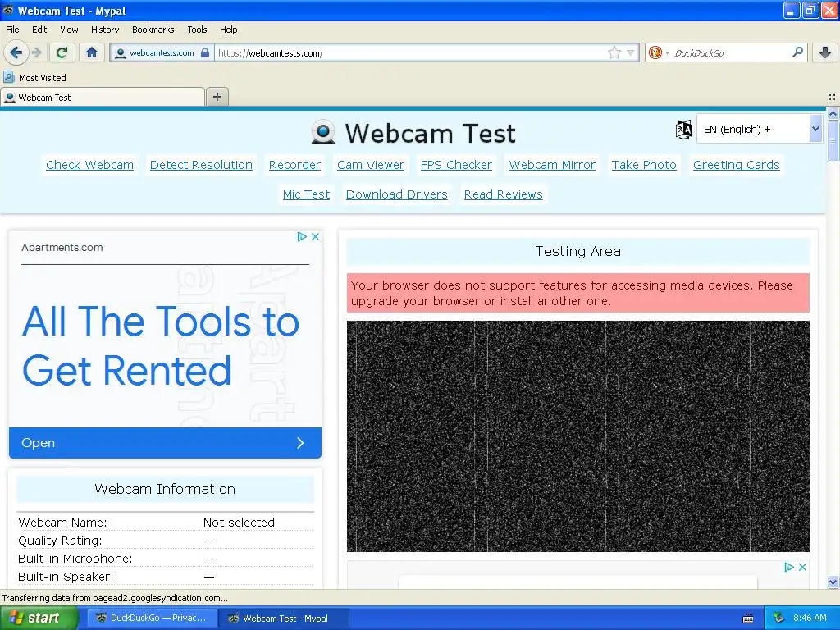Click the tab groups grid icon
This screenshot has width=840, height=630.
coord(832,97)
